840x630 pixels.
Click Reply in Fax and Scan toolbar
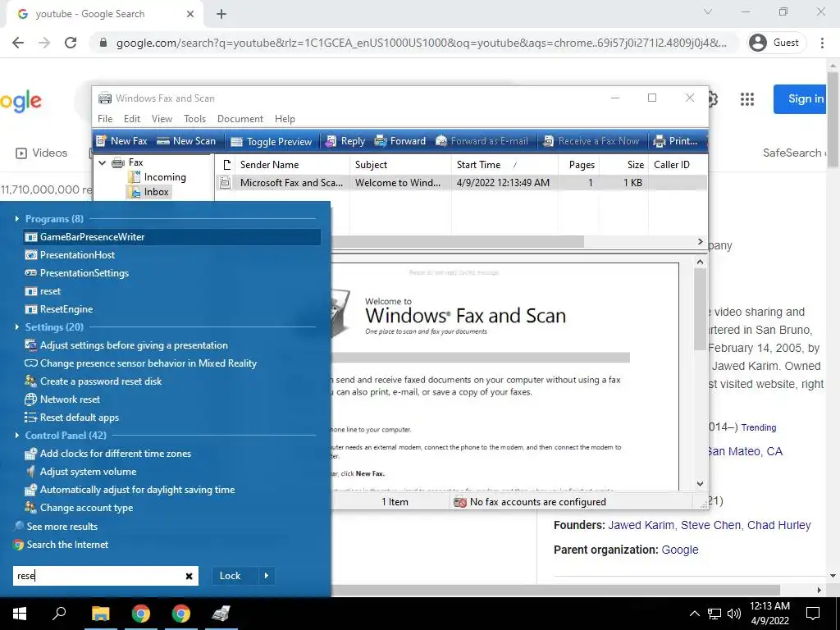tap(345, 141)
